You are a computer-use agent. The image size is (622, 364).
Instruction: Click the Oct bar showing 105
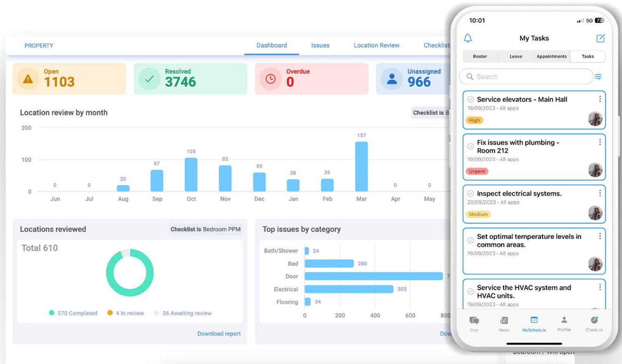pyautogui.click(x=191, y=174)
